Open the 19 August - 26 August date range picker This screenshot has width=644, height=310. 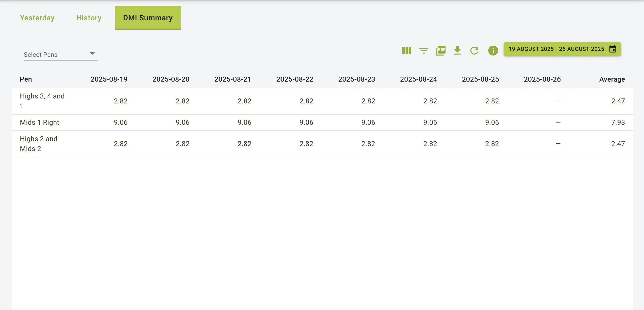click(562, 49)
